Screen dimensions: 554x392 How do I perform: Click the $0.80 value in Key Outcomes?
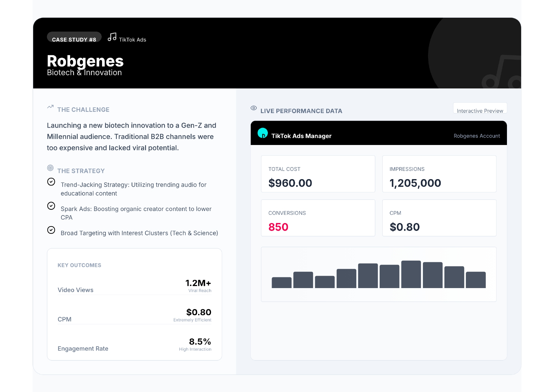tap(199, 312)
